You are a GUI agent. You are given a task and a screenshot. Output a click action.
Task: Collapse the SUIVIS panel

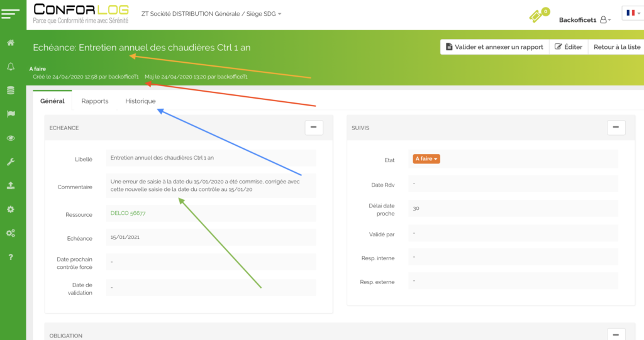616,128
